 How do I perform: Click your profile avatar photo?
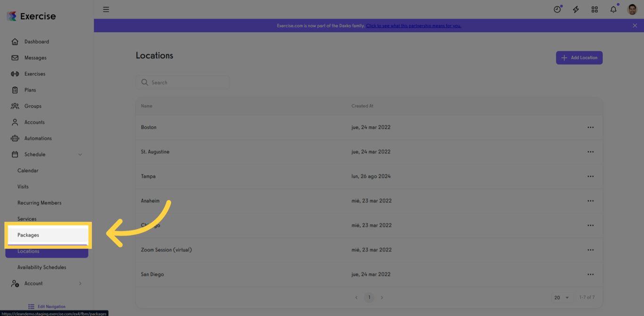coord(632,9)
